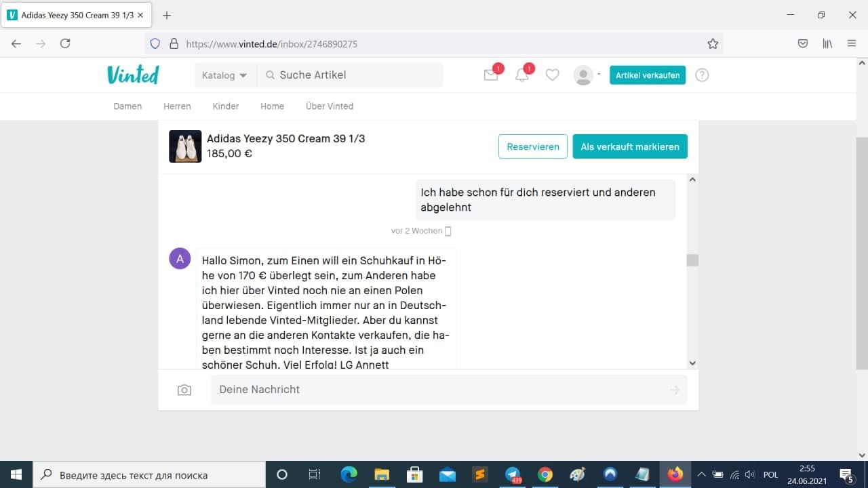Click the timestamp vor 2 Wochen
This screenshot has height=488, width=868.
[416, 231]
